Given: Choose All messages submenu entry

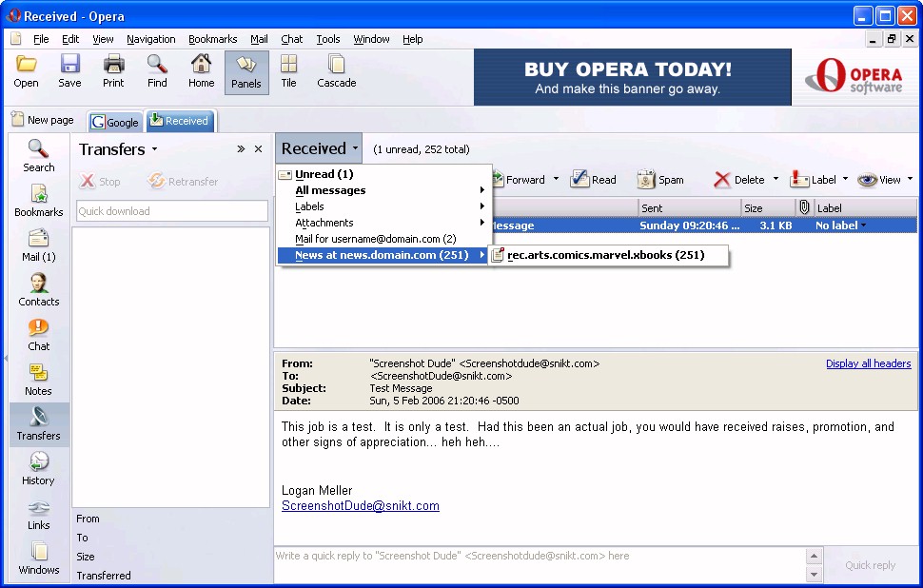Looking at the screenshot, I should coord(383,190).
